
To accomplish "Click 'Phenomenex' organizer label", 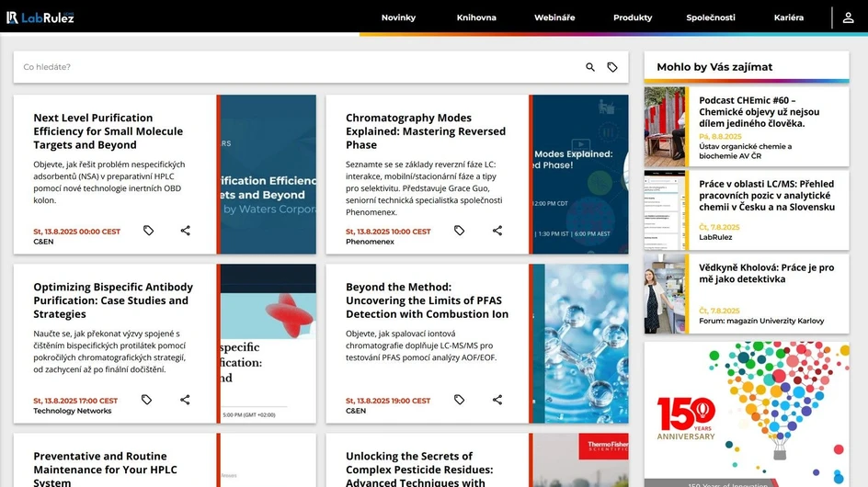I will click(370, 242).
